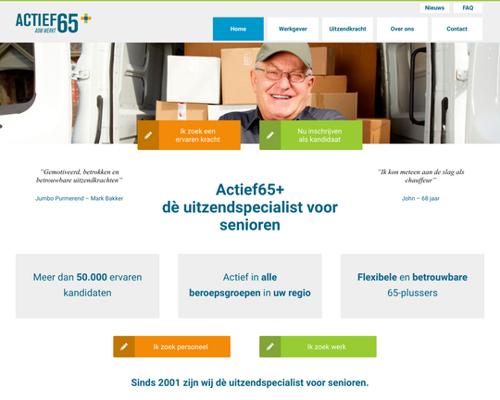Click the 'Ik zoek werk' button
The width and height of the screenshot is (500, 400).
[x=318, y=347]
